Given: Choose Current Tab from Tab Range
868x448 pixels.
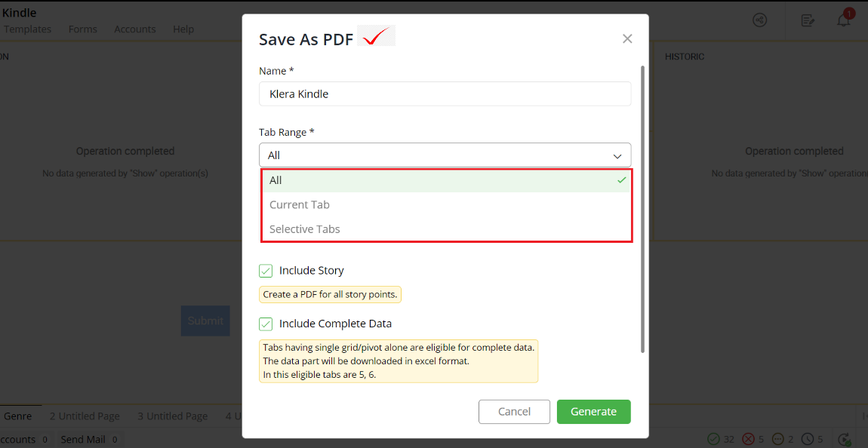Looking at the screenshot, I should (446, 204).
